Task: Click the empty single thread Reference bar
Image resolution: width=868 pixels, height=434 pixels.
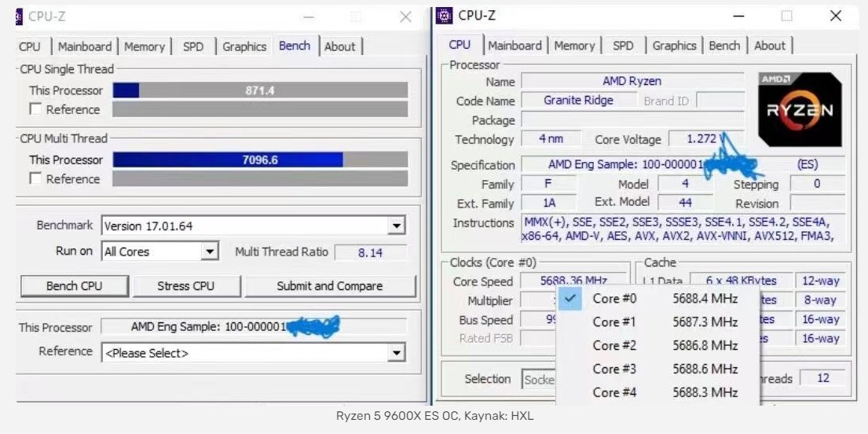Action: pyautogui.click(x=260, y=109)
